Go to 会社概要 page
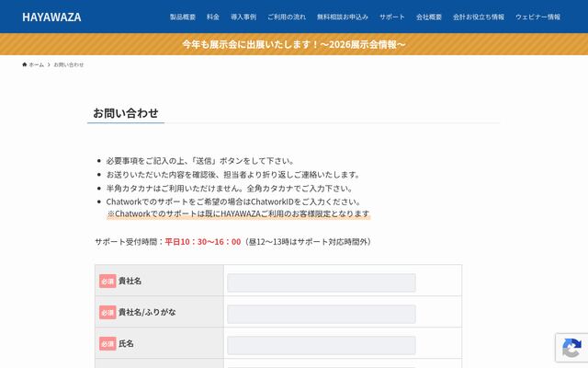 (429, 17)
